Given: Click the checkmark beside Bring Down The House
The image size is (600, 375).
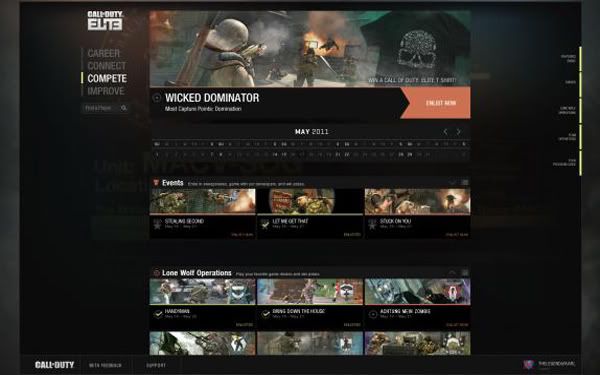Looking at the screenshot, I should click(x=265, y=314).
